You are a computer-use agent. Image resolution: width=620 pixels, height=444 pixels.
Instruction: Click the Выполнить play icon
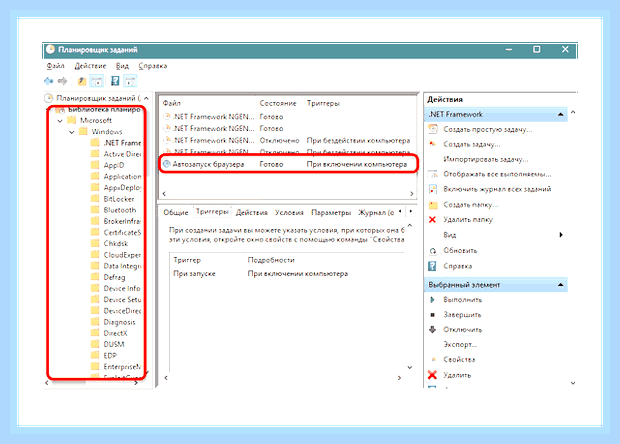point(432,300)
